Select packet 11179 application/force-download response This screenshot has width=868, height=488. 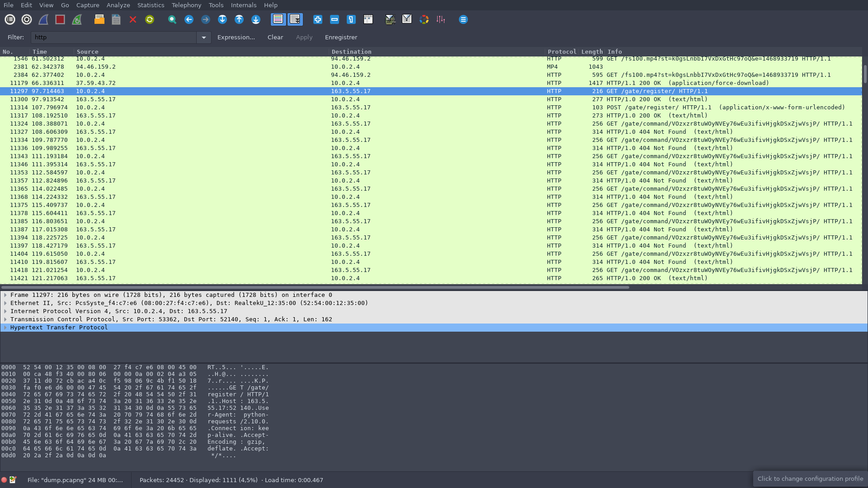(x=431, y=83)
